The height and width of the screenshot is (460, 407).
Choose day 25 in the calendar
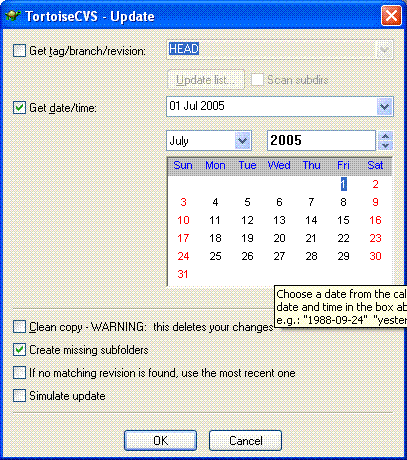pyautogui.click(x=215, y=256)
